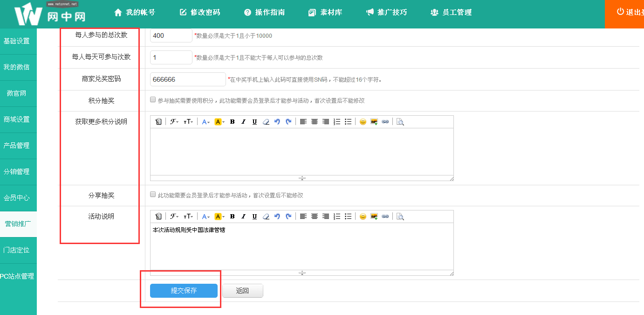The height and width of the screenshot is (315, 644).
Task: Open 推广技巧 in top navigation
Action: (x=386, y=13)
